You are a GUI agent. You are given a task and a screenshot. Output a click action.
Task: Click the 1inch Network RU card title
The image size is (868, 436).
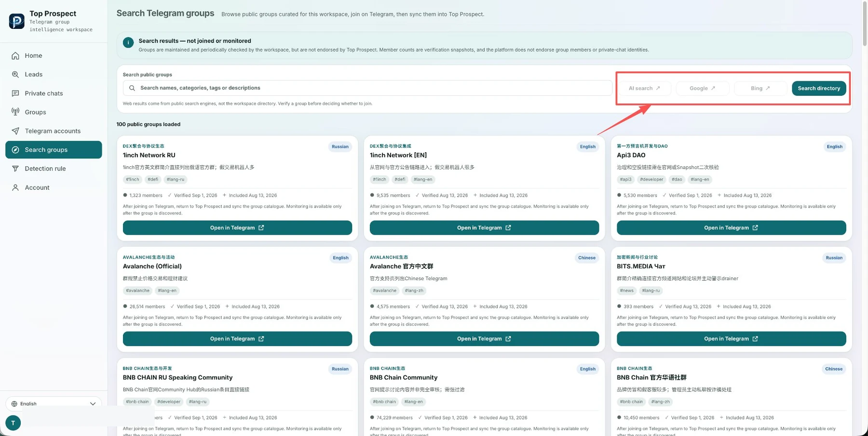(149, 155)
